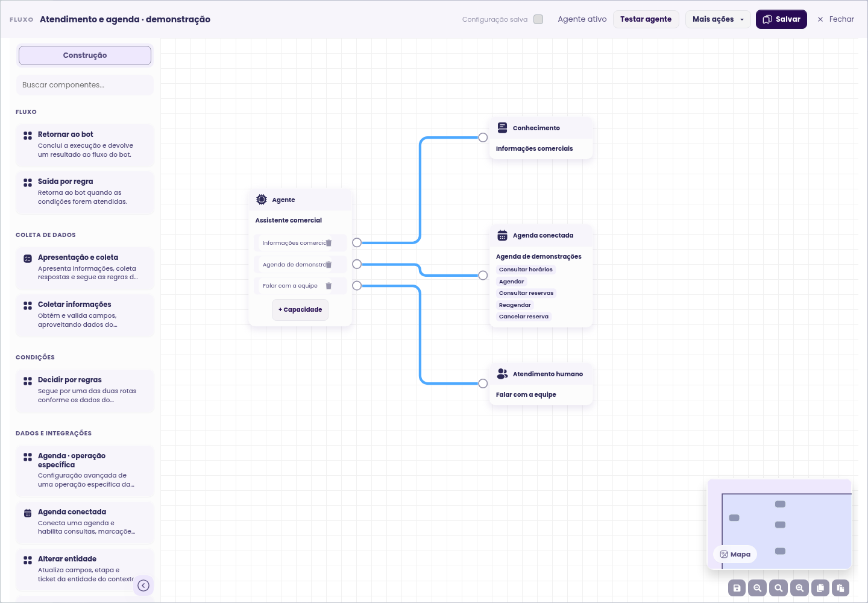The width and height of the screenshot is (868, 603).
Task: Open the 'Mais ações' dropdown
Action: click(718, 19)
